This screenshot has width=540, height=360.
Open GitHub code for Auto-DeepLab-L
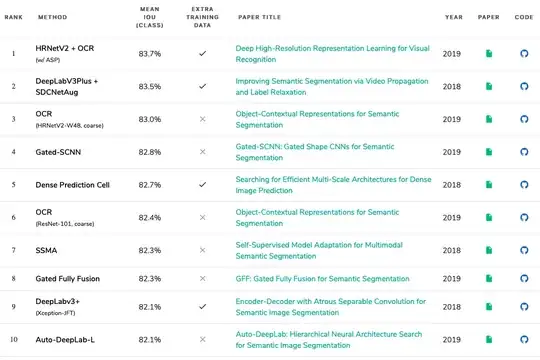[524, 339]
